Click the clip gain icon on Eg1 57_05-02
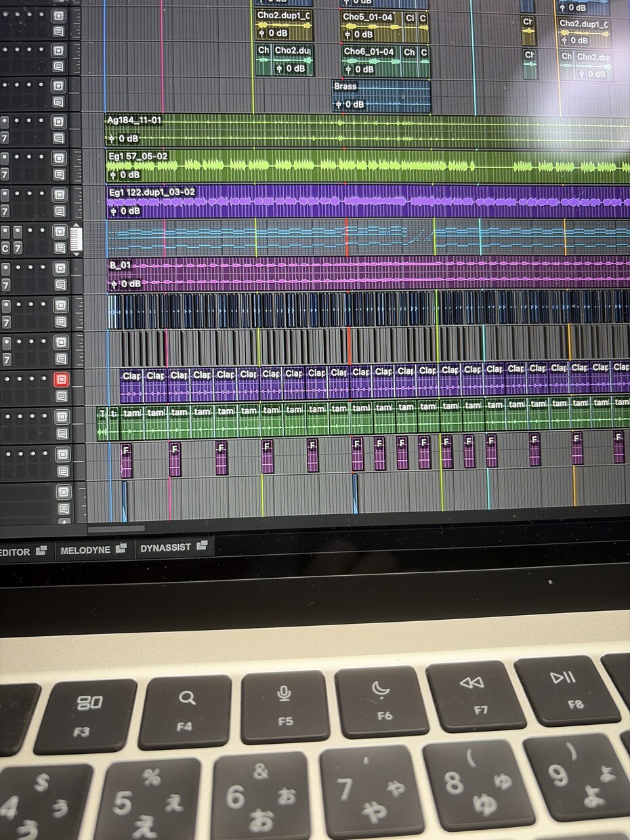This screenshot has width=630, height=840. (x=113, y=175)
